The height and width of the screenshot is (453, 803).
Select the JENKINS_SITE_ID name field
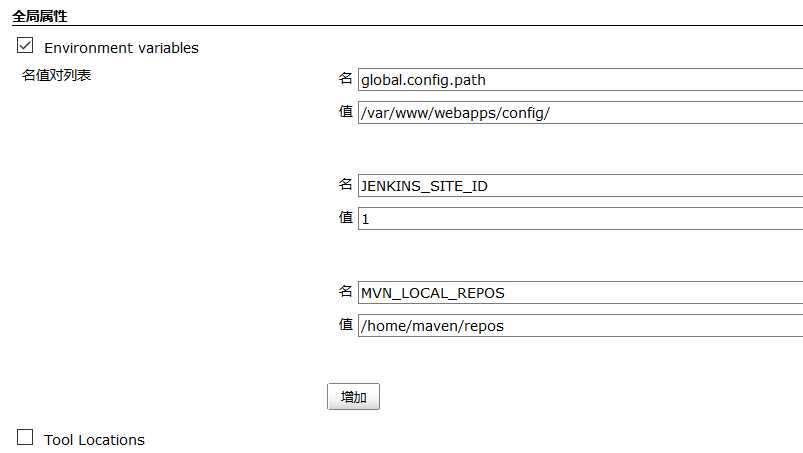580,186
